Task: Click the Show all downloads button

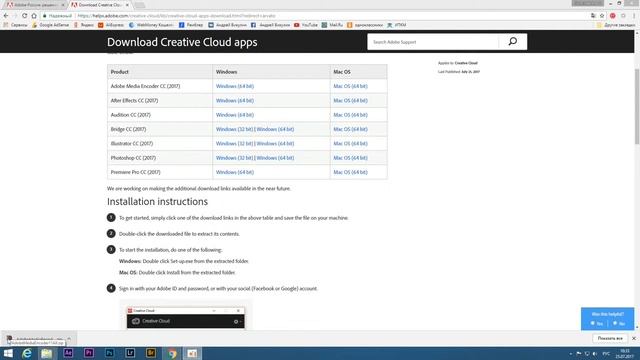Action: click(610, 338)
